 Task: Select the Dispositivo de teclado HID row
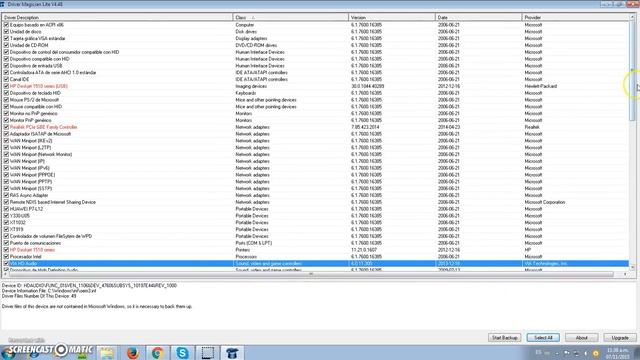click(316, 93)
